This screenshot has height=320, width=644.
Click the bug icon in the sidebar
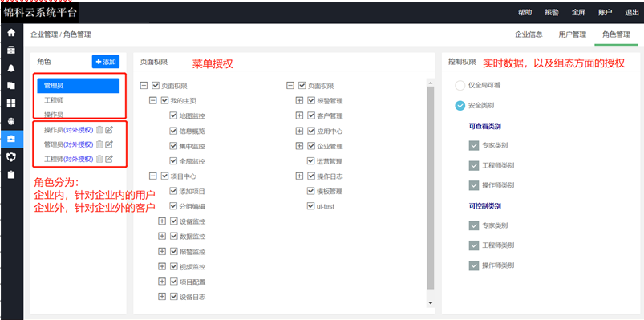tap(11, 121)
